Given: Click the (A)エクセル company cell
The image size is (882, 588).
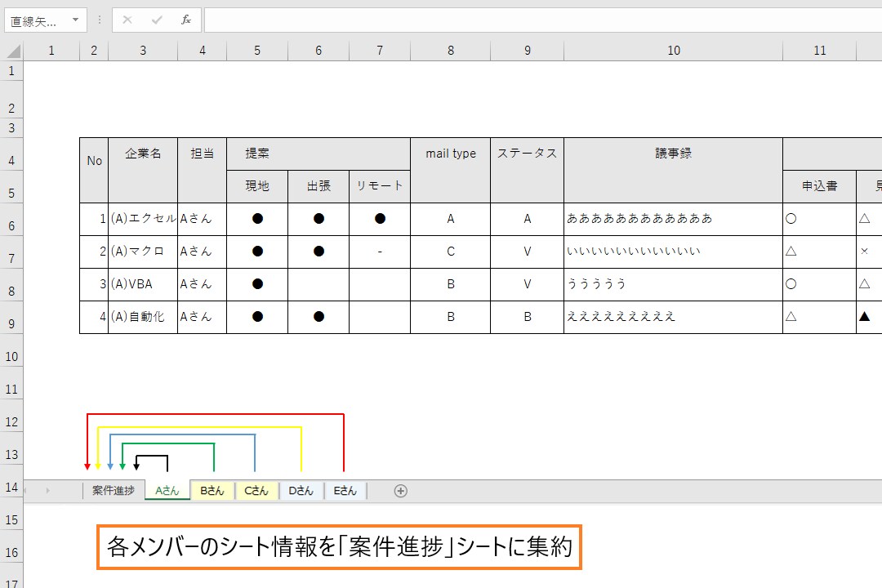Looking at the screenshot, I should (143, 219).
